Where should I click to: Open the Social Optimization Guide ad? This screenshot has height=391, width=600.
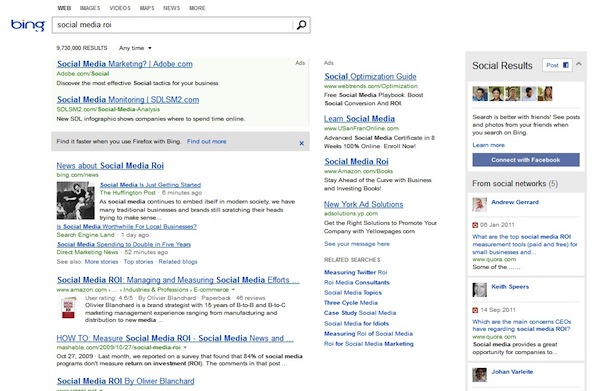coord(370,77)
